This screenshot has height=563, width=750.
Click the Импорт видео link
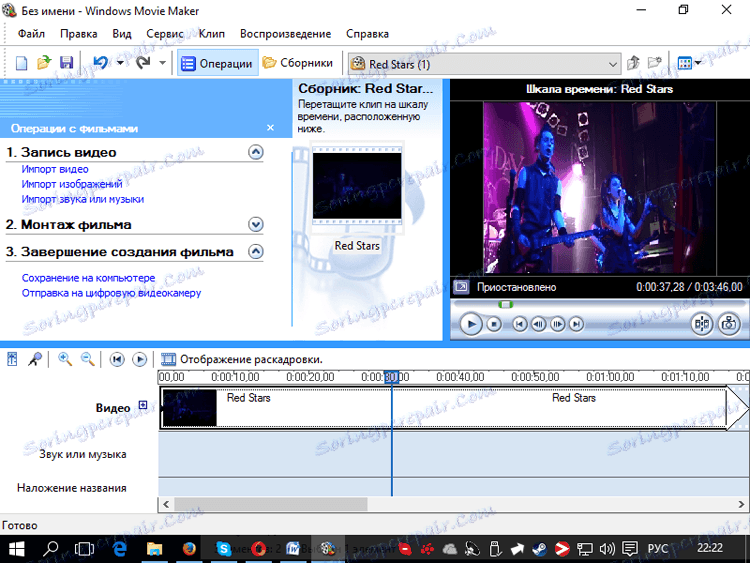55,170
